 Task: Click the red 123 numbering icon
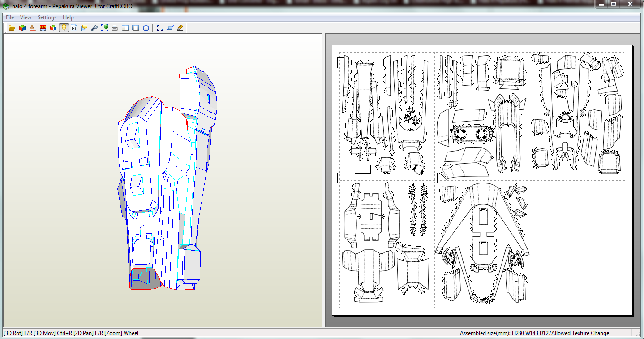point(43,28)
